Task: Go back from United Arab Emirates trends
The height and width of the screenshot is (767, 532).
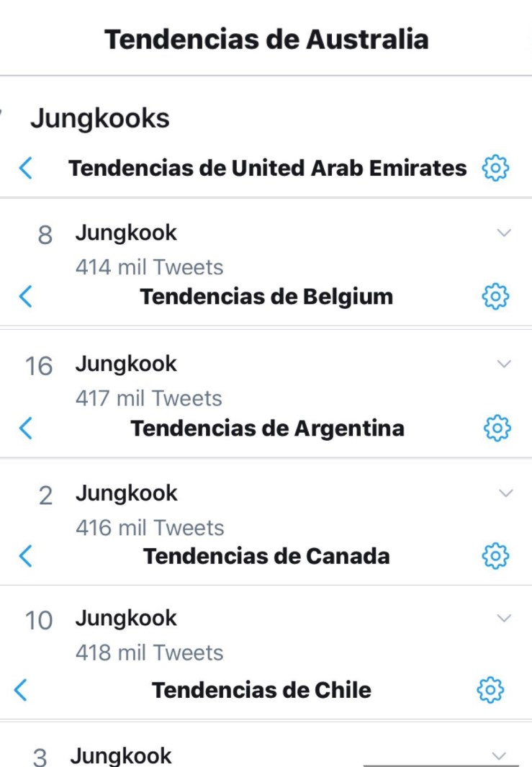Action: click(x=26, y=169)
